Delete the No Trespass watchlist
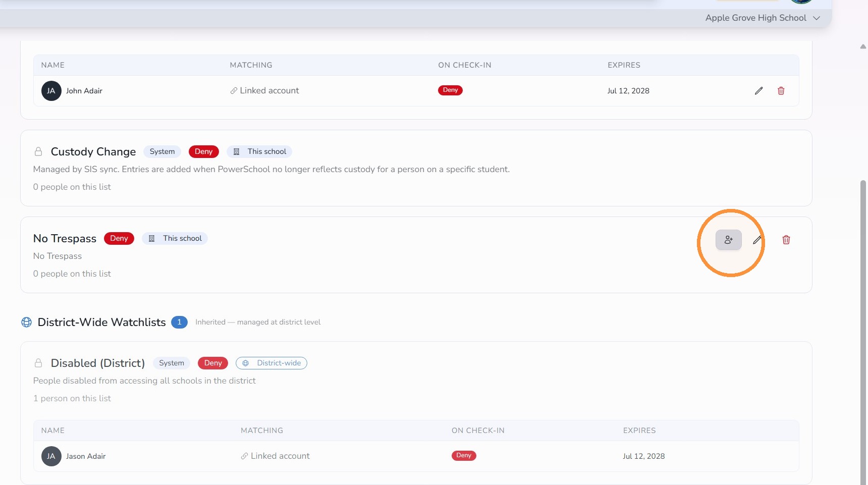Image resolution: width=868 pixels, height=485 pixels. click(786, 240)
